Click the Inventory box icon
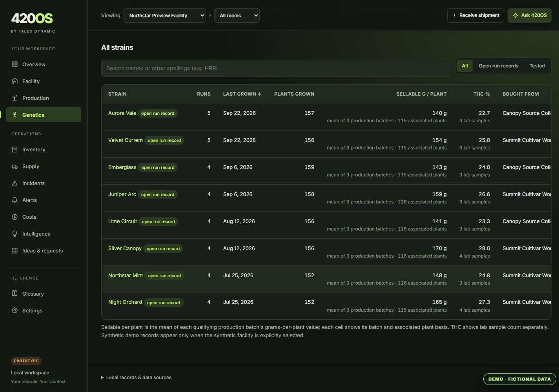The image size is (559, 392). point(15,149)
